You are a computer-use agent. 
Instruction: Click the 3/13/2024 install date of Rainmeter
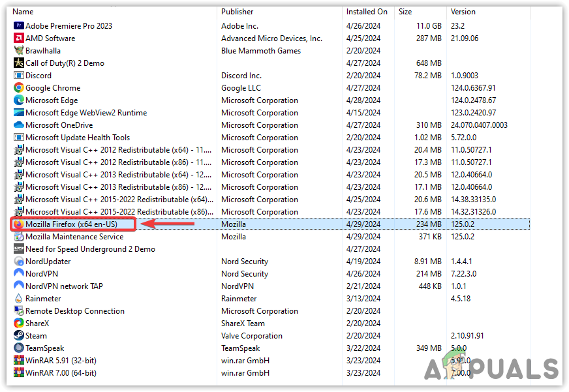(x=363, y=299)
